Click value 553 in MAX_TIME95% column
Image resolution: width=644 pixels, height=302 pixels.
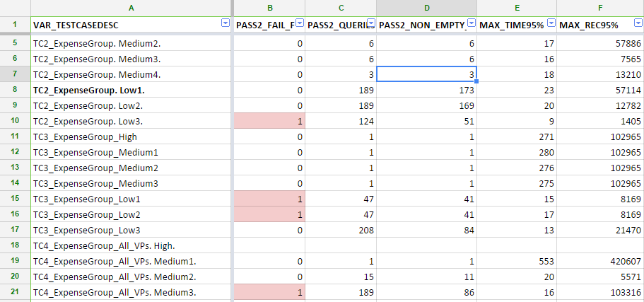pyautogui.click(x=546, y=261)
